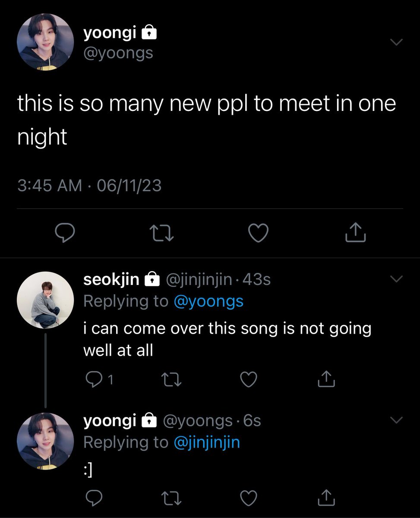The height and width of the screenshot is (518, 420).
Task: Share seokjin's reply
Action: coord(327,379)
